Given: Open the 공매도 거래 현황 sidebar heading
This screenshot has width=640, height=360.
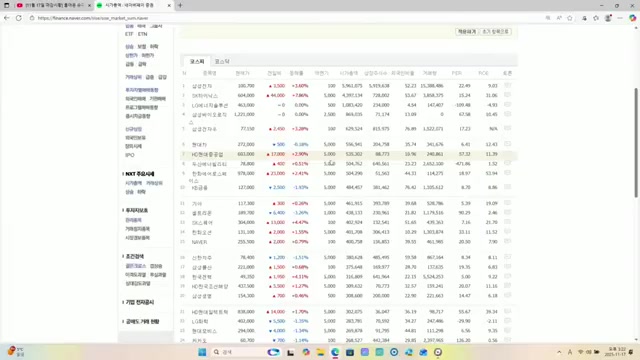Looking at the screenshot, I should (x=142, y=322).
